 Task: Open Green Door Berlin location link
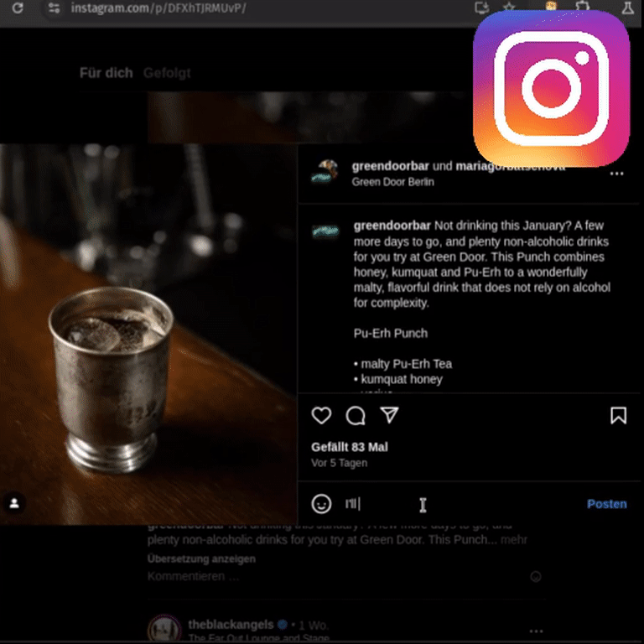coord(392,182)
